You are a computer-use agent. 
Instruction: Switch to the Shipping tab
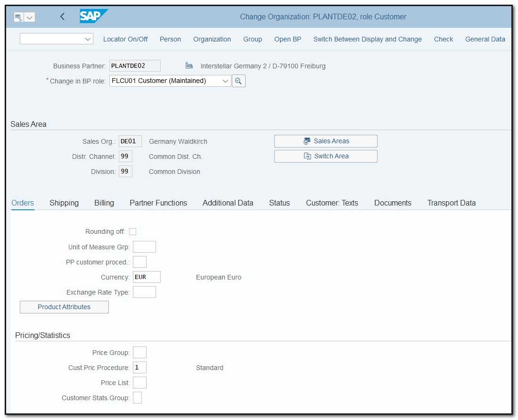click(64, 203)
